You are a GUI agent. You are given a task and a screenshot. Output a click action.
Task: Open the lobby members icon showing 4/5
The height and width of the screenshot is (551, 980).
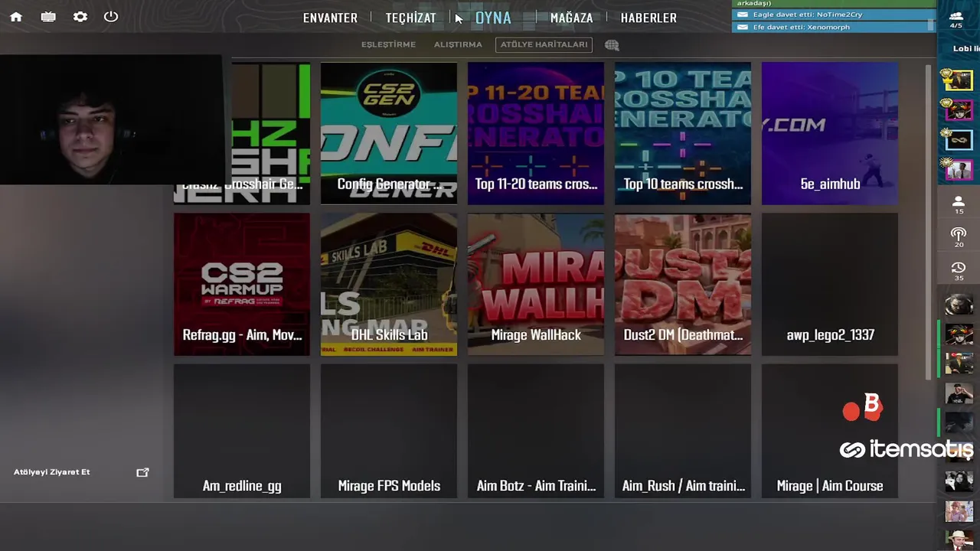click(956, 19)
